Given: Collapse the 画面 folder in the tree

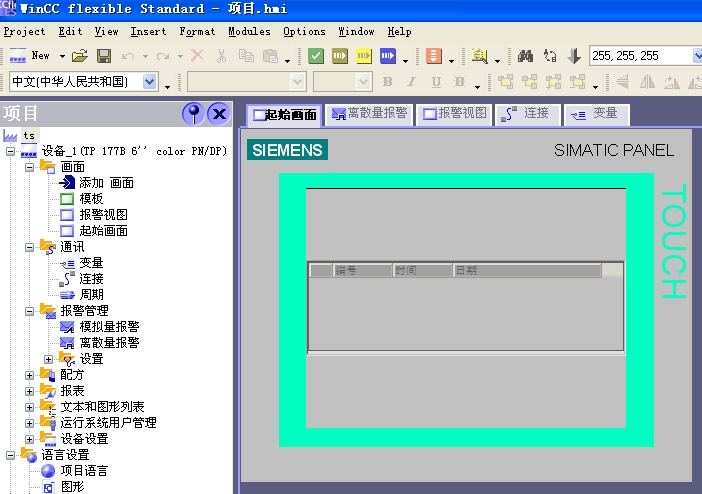Looking at the screenshot, I should [30, 166].
